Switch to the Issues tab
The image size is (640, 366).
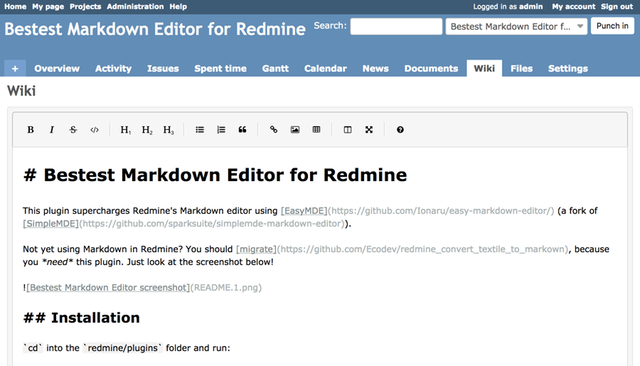pyautogui.click(x=163, y=69)
